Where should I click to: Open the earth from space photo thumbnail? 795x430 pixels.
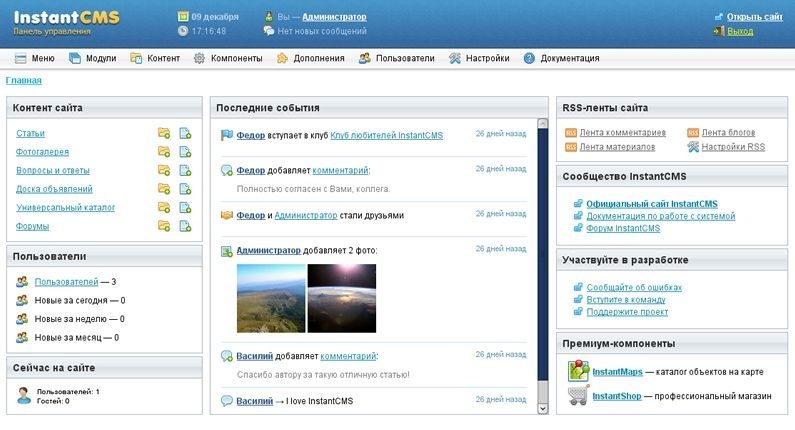pyautogui.click(x=342, y=298)
